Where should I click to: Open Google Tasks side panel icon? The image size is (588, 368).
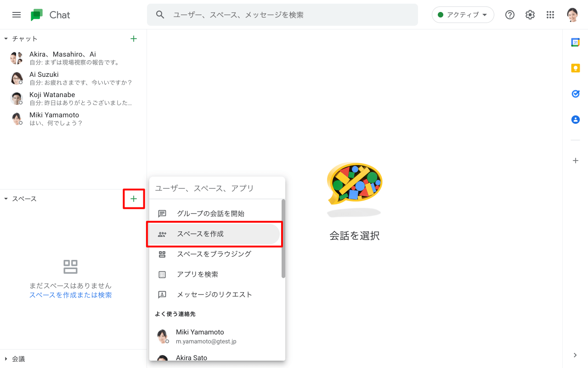[x=575, y=94]
